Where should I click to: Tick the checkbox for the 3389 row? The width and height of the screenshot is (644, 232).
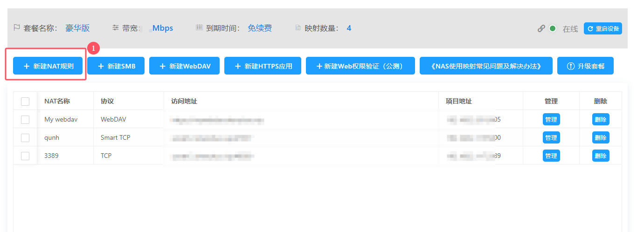25,156
